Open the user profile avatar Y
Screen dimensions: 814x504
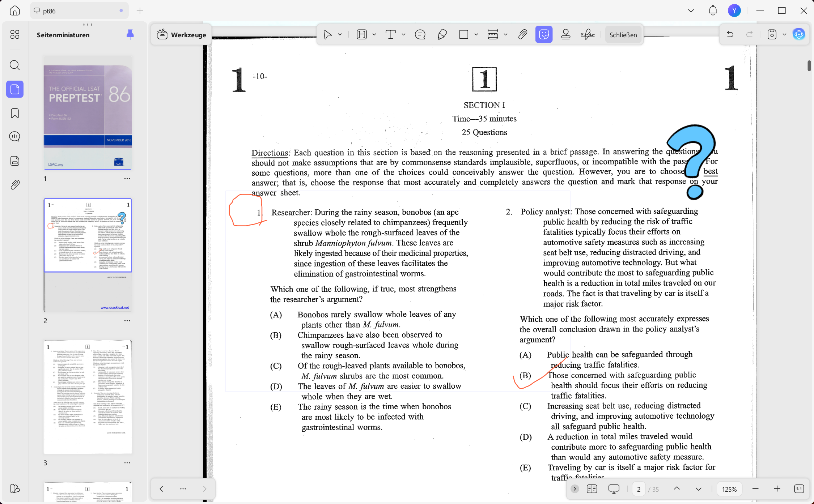pos(734,10)
